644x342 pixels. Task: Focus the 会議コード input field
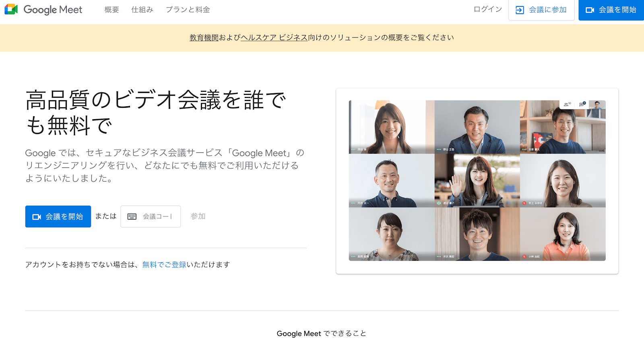pos(151,216)
